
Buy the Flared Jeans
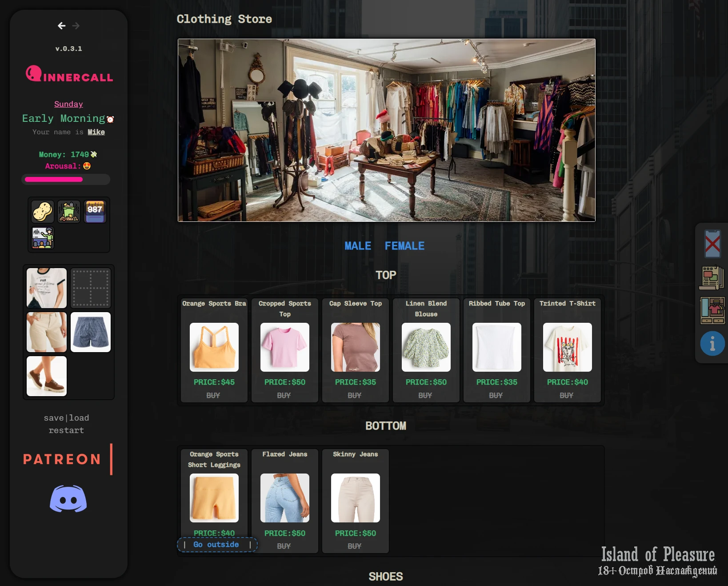(x=284, y=546)
